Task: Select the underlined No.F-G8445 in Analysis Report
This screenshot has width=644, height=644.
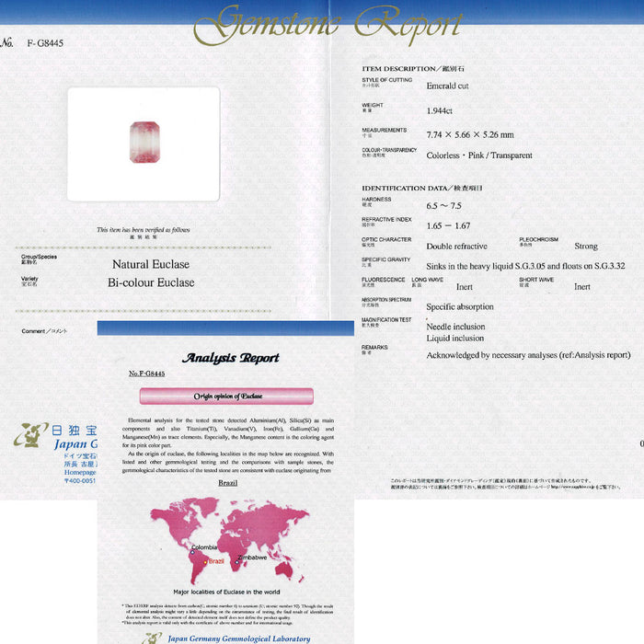Action: (147, 374)
